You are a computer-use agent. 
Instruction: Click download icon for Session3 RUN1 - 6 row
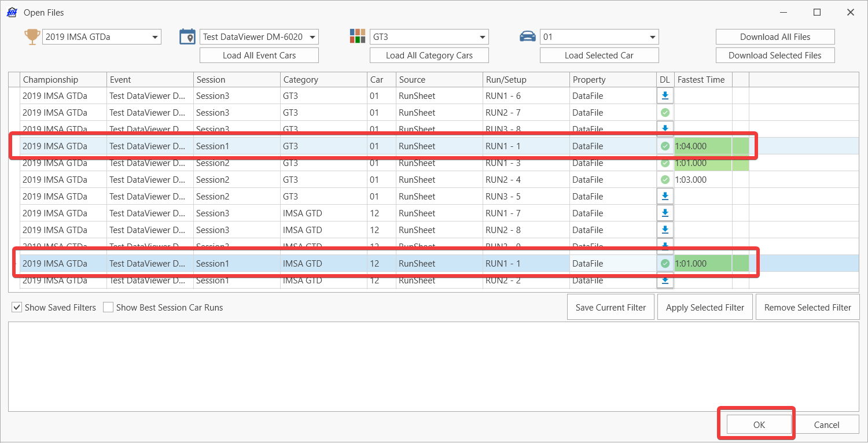pos(665,96)
